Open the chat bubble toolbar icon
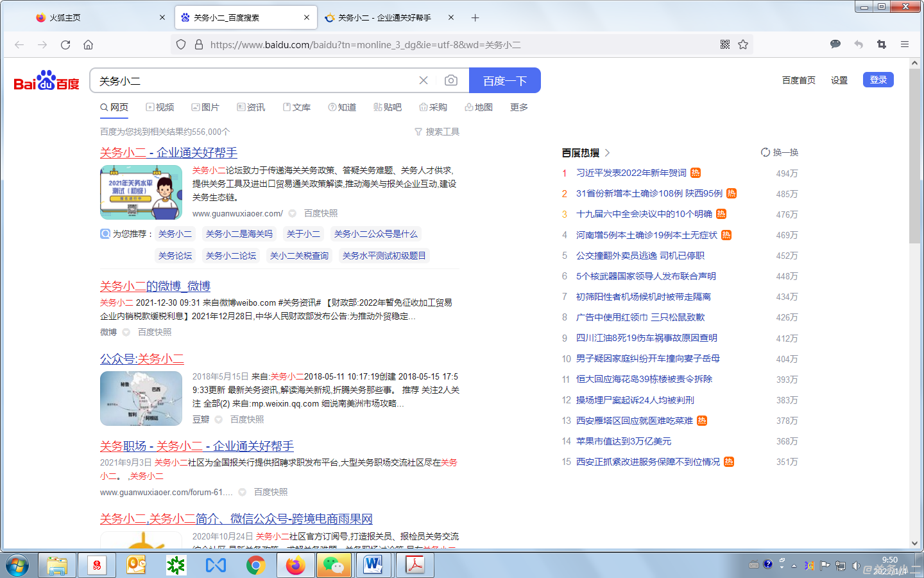 coord(835,44)
